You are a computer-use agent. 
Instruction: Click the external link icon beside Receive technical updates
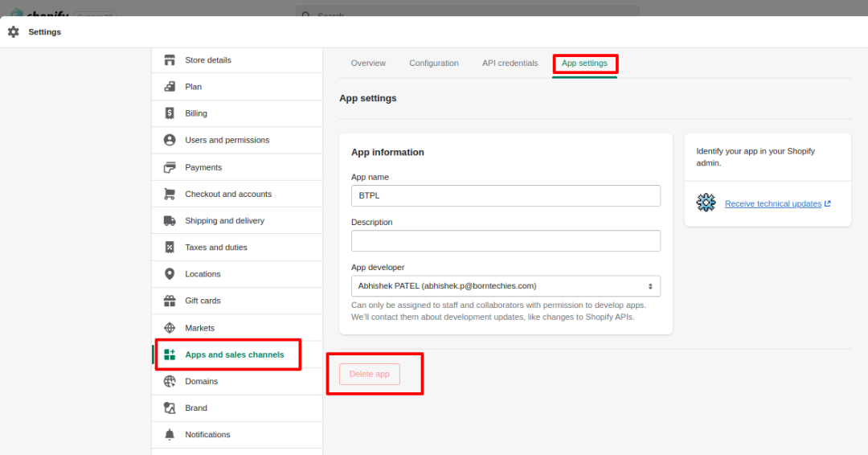828,203
